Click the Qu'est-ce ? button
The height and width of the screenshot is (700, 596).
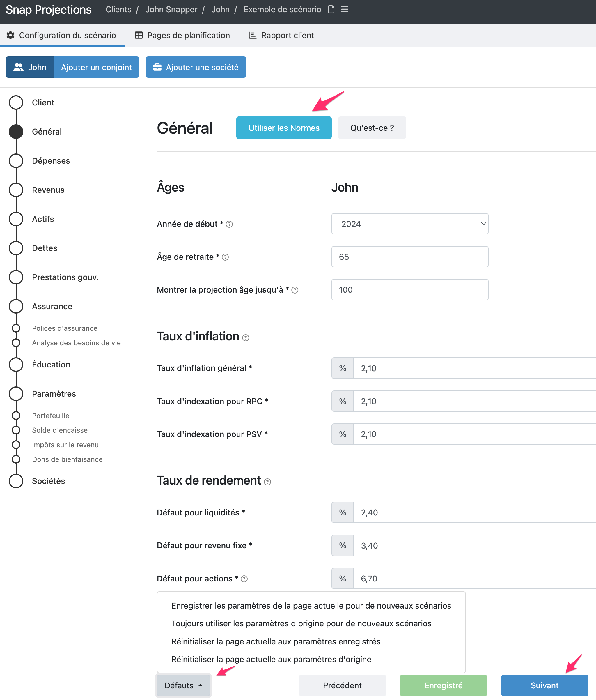click(x=372, y=128)
